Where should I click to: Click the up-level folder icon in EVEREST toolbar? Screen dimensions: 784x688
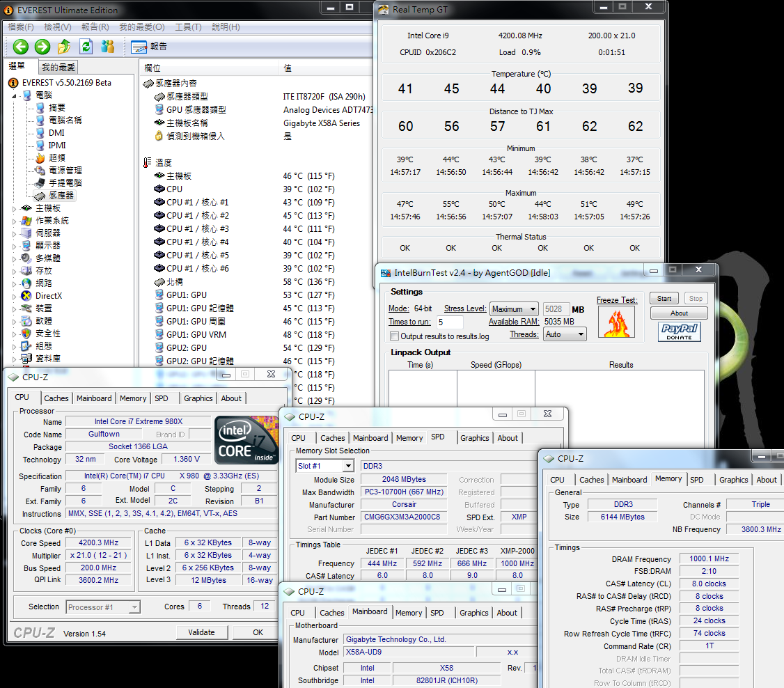pyautogui.click(x=64, y=47)
